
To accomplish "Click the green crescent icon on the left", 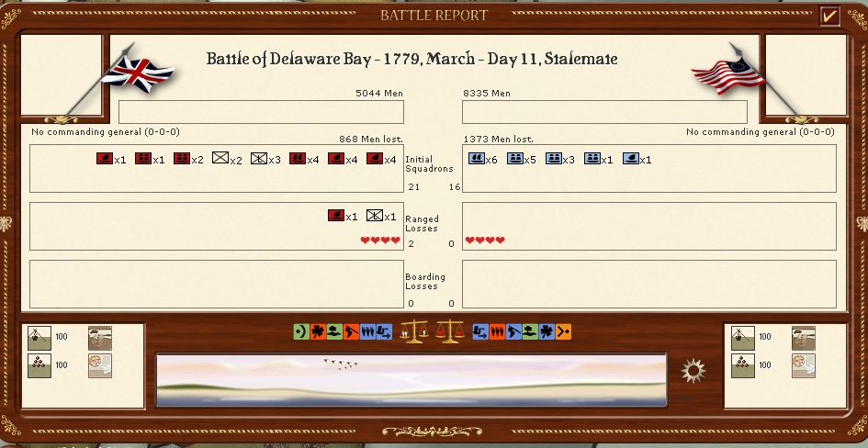I will 299,331.
